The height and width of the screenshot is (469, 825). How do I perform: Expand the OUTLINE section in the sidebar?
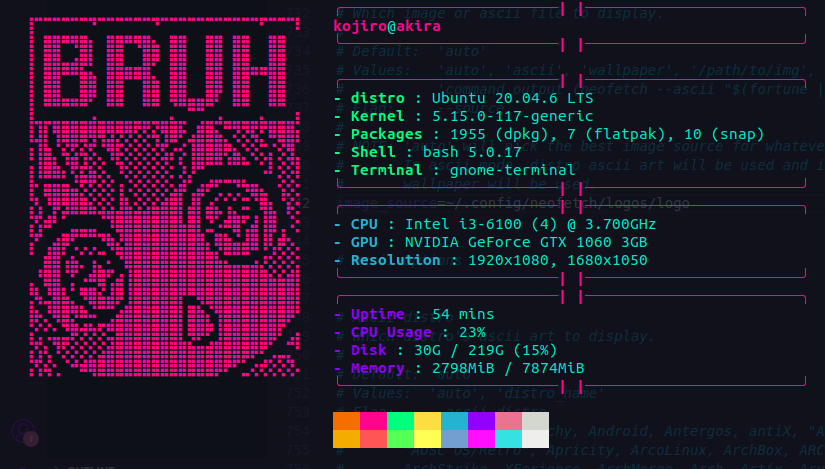pos(84,466)
